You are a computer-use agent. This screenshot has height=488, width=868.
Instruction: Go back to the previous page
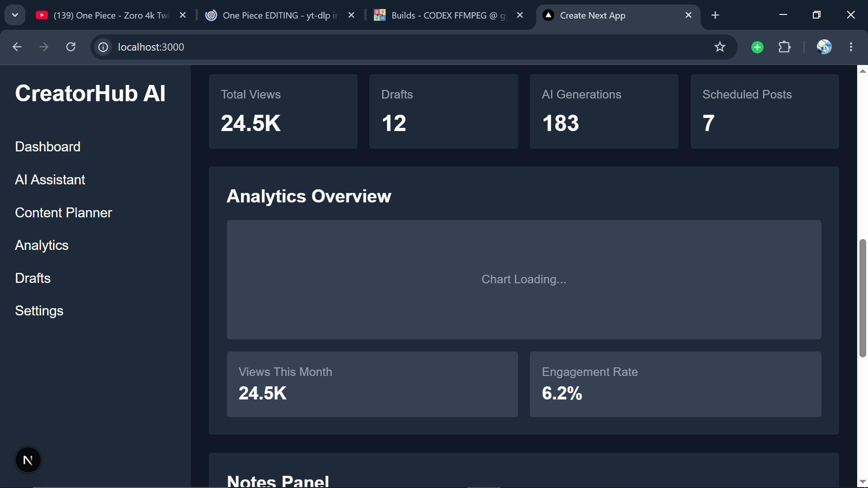pos(17,47)
